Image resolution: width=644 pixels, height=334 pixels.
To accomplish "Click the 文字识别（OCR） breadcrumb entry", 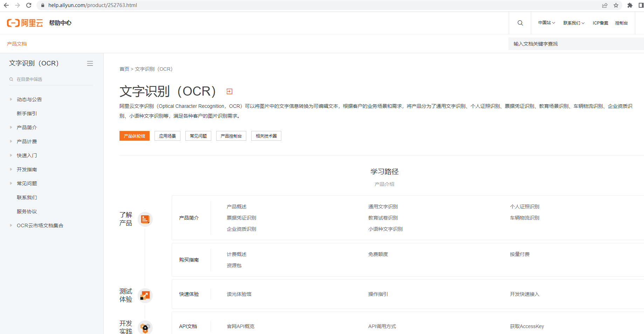I will [154, 69].
